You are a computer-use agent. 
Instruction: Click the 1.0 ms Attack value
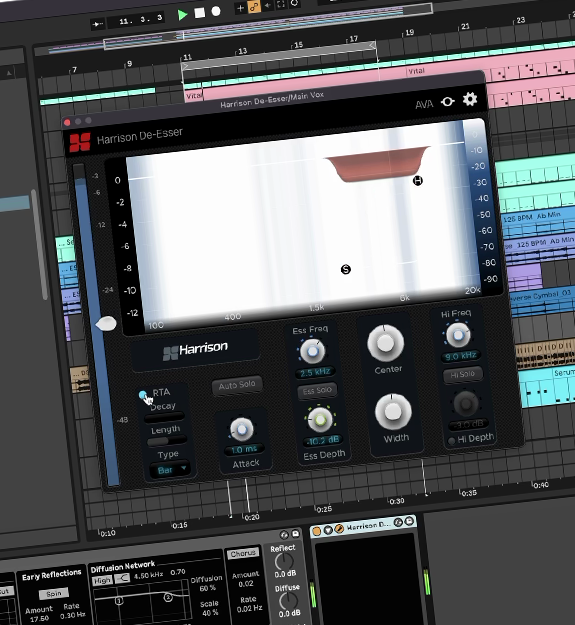tap(244, 450)
